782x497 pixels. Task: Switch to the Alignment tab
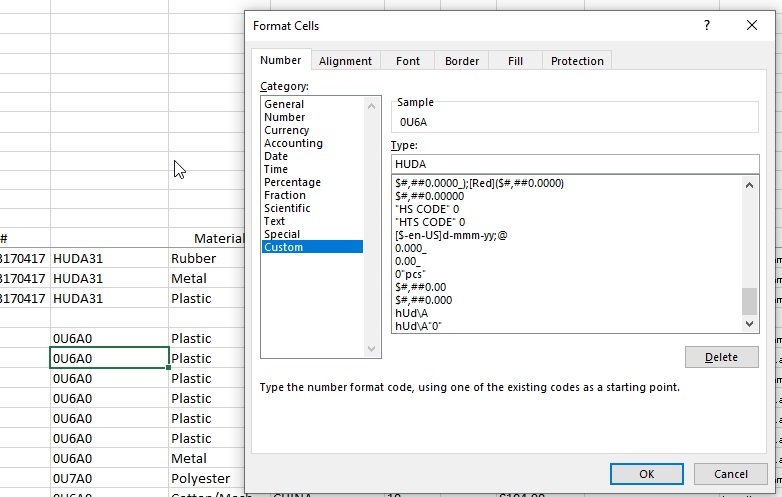(x=345, y=61)
